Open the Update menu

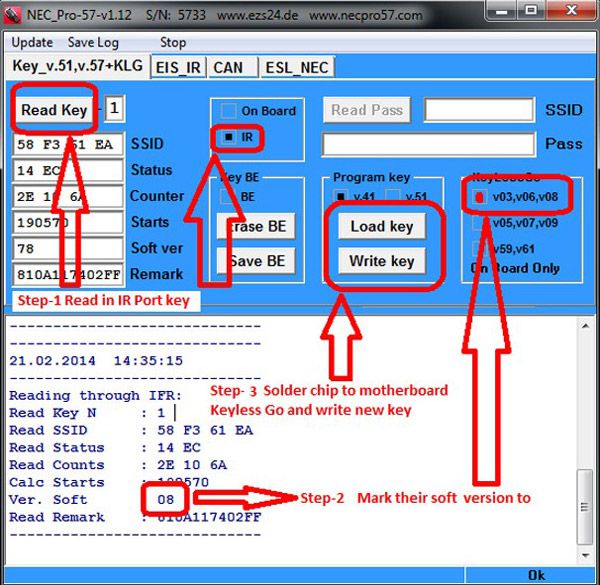click(32, 42)
